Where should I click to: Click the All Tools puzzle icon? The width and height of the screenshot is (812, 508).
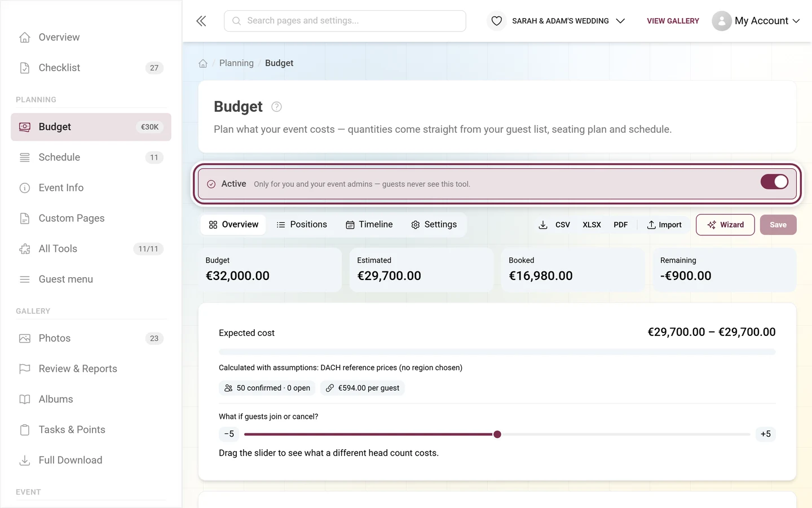click(x=25, y=249)
